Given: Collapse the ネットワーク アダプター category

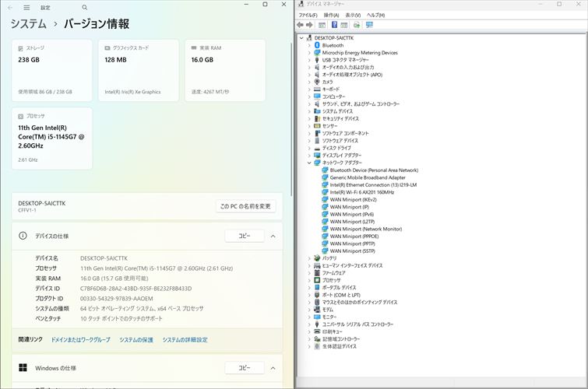Looking at the screenshot, I should tap(309, 163).
